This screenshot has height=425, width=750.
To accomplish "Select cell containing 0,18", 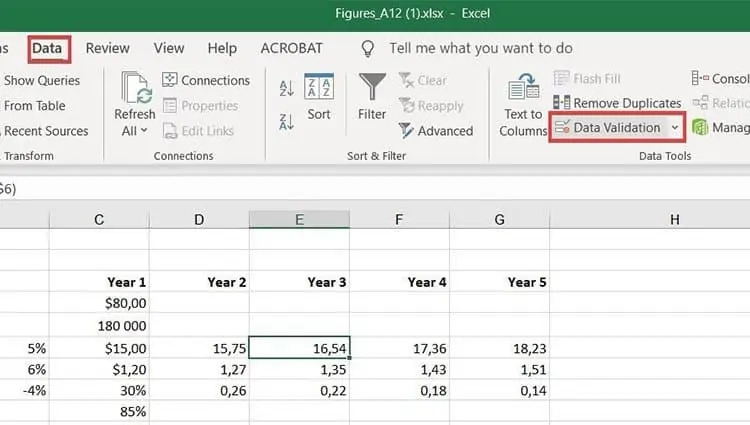I will point(399,390).
